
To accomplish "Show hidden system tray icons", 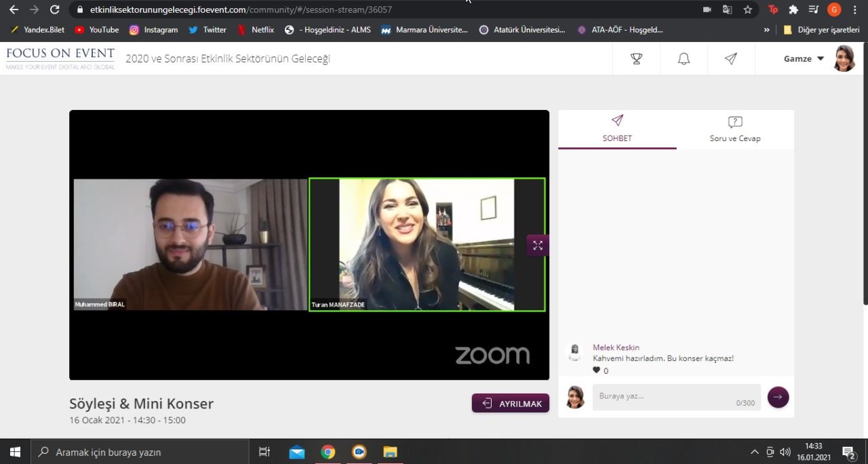I will (x=754, y=452).
